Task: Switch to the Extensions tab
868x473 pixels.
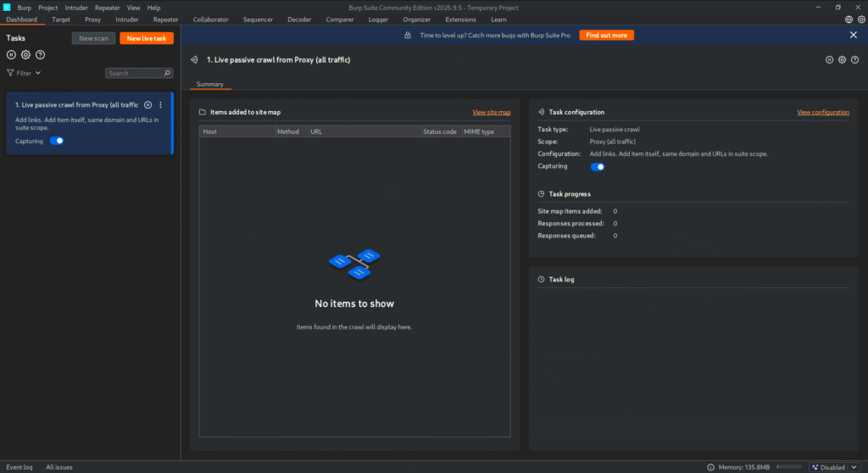Action: coord(460,19)
